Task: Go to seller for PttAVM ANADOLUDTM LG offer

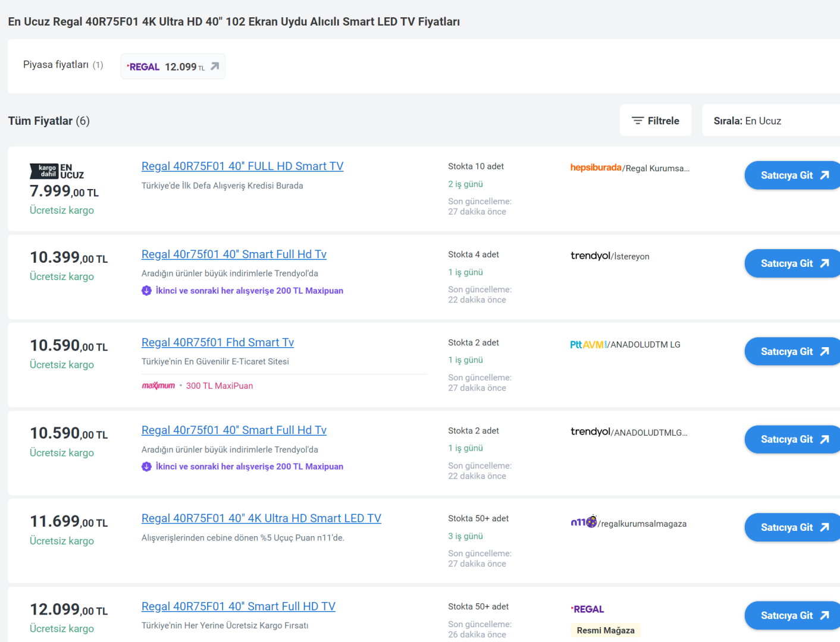Action: coord(792,351)
